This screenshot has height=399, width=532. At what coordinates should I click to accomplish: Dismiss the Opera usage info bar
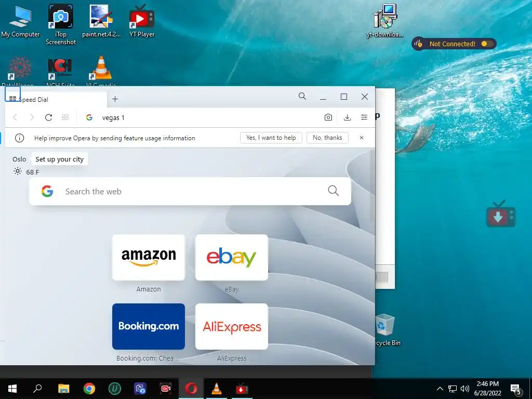tap(362, 138)
